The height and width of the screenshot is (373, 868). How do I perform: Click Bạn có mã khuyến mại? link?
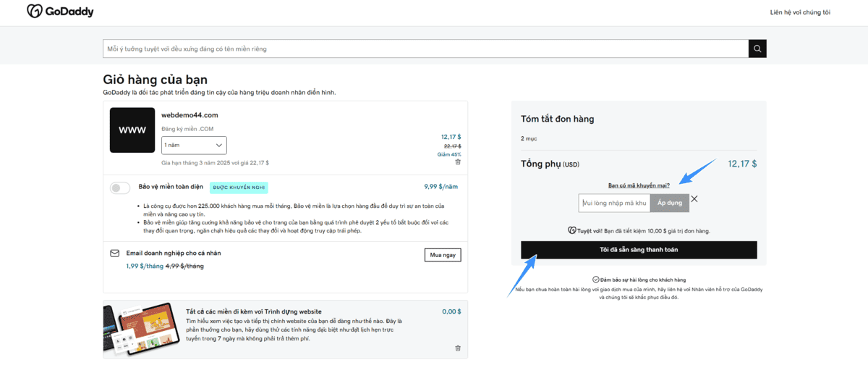[639, 185]
